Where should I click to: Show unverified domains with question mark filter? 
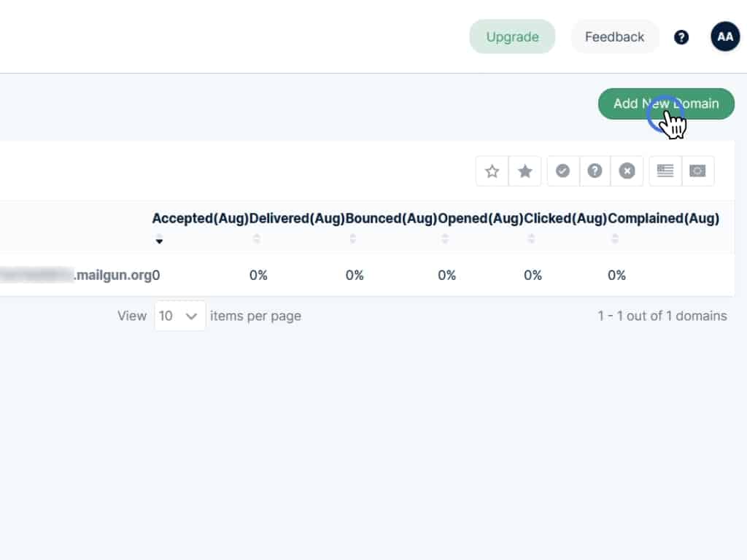(x=595, y=171)
